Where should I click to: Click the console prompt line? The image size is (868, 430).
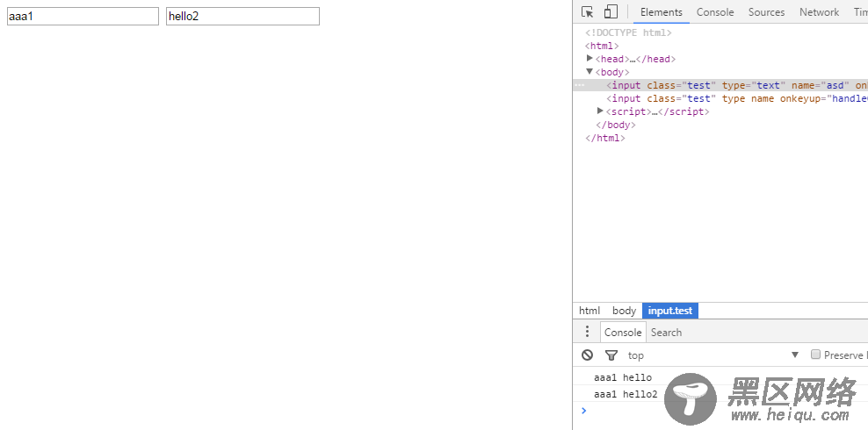(720, 410)
